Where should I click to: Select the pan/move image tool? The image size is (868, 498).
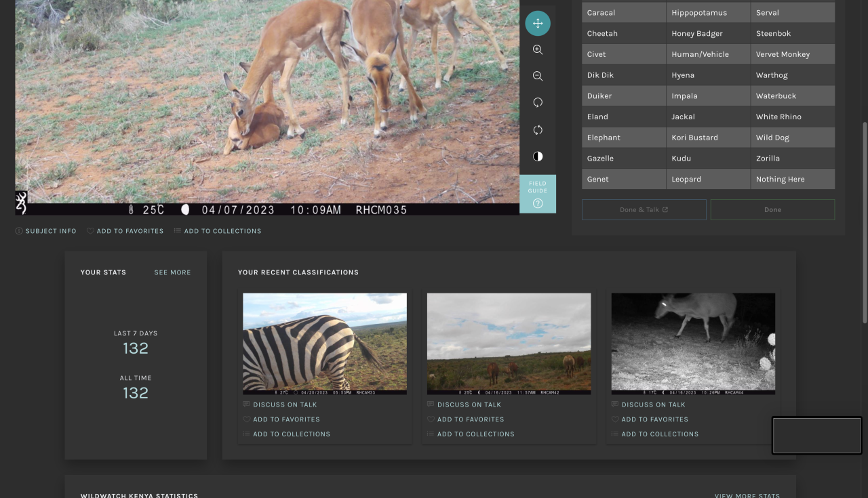[x=538, y=23]
